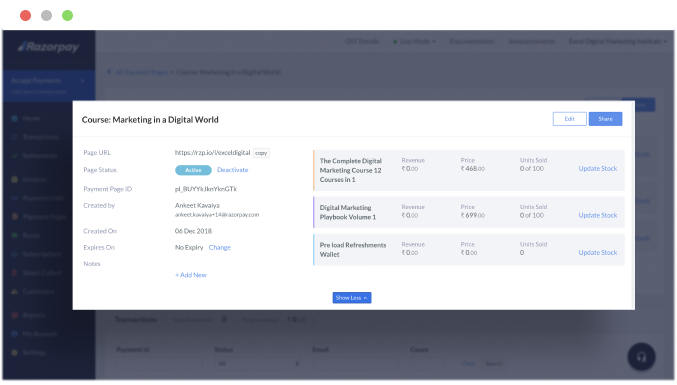The image size is (677, 385).
Task: Open My Account in the sidebar
Action: (x=39, y=334)
